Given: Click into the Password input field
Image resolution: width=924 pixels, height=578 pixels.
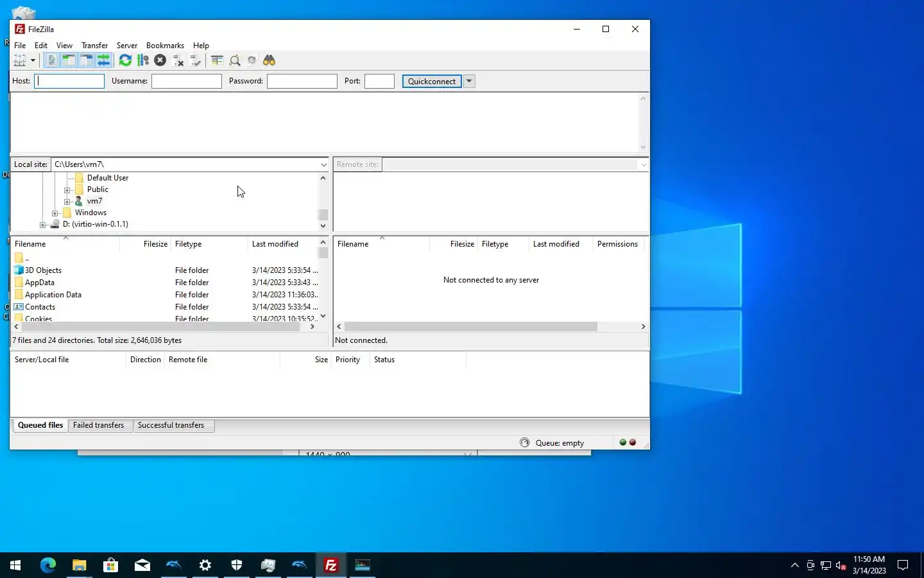Looking at the screenshot, I should [302, 81].
